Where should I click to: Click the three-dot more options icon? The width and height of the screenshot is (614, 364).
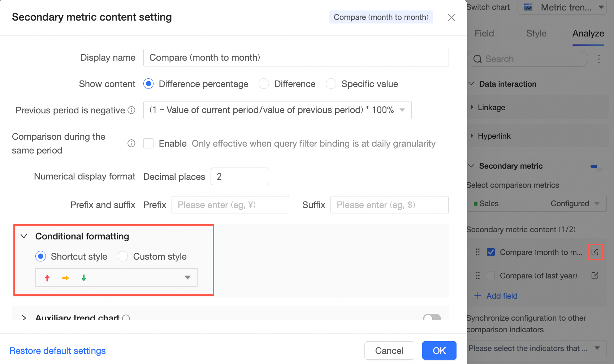(x=599, y=59)
